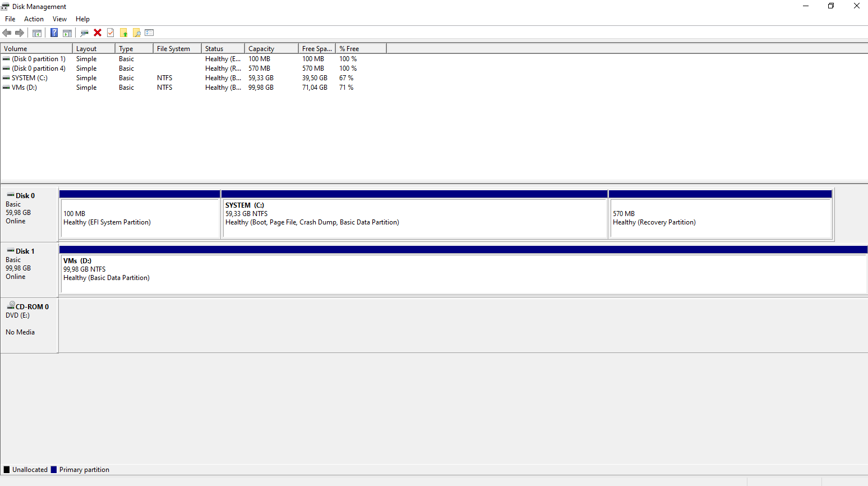Image resolution: width=868 pixels, height=486 pixels.
Task: Click the NTFS cell in the VMs (D:) row
Action: point(164,88)
